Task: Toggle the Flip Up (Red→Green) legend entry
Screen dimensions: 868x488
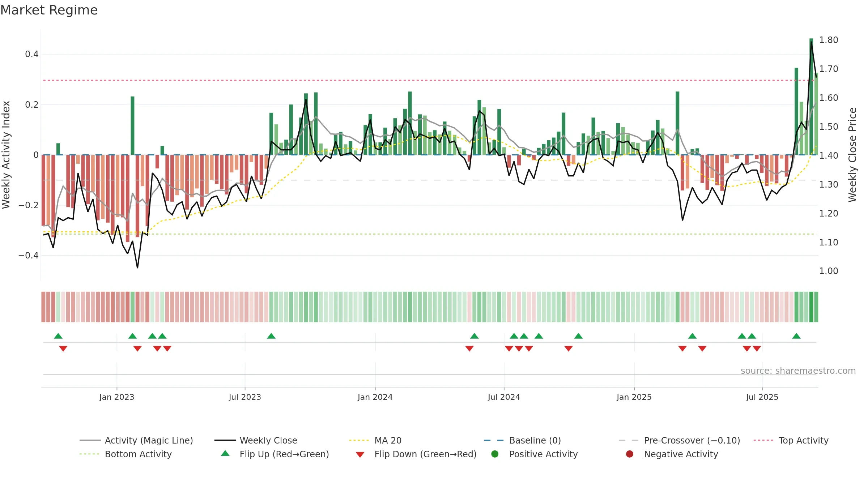Action: 275,454
